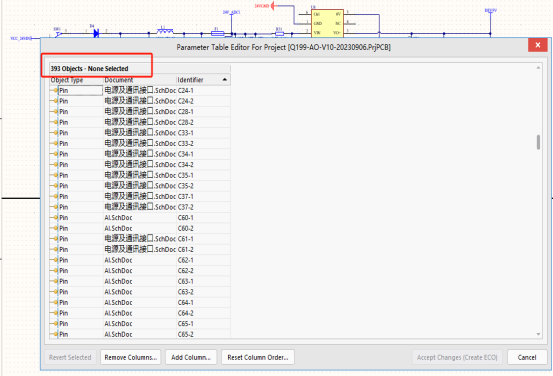Click the vertical scrollbar thumb
Image resolution: width=553 pixels, height=376 pixels.
click(538, 142)
